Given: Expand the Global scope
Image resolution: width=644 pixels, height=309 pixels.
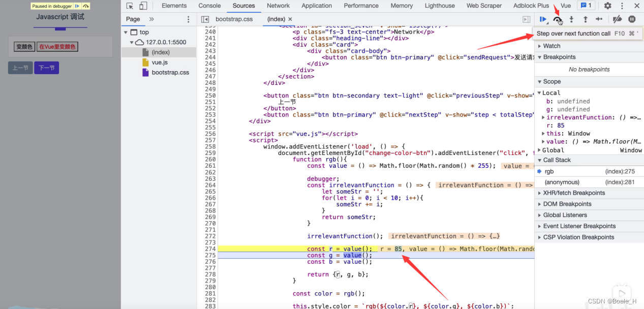Looking at the screenshot, I should [x=539, y=150].
